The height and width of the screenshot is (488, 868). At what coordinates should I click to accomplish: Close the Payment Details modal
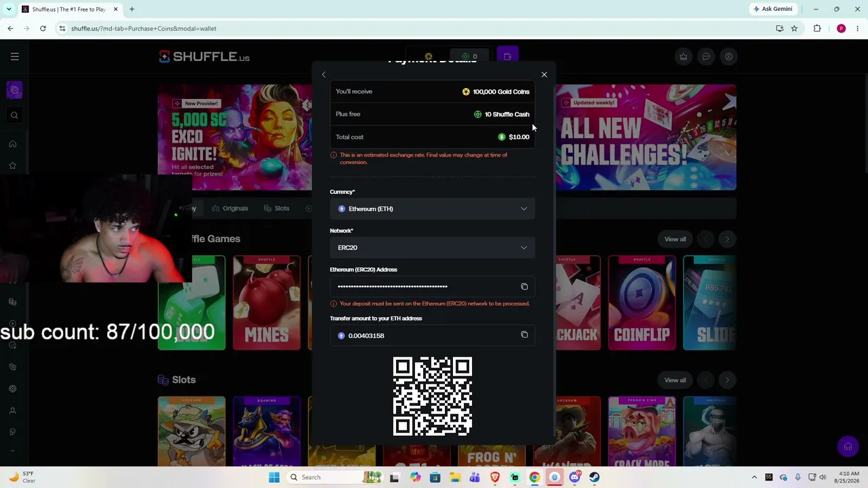coord(544,75)
